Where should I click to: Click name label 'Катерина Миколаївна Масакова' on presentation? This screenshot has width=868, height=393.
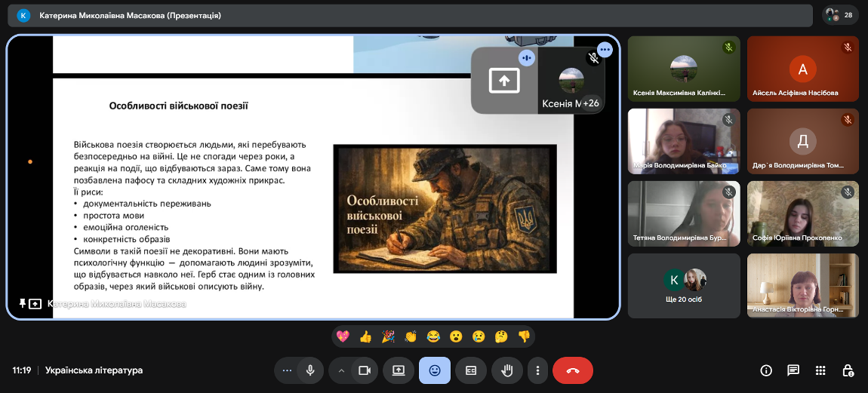click(x=117, y=303)
